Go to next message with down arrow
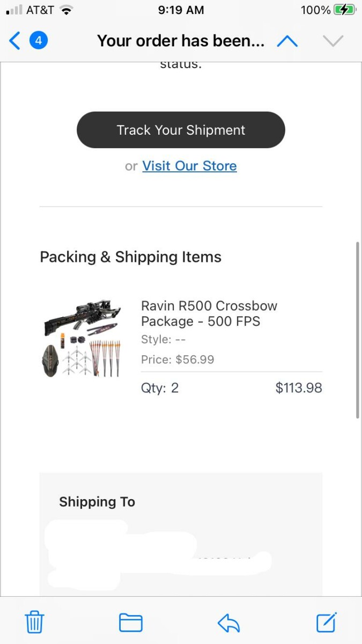Viewport: 362px width, 644px height. (x=333, y=41)
